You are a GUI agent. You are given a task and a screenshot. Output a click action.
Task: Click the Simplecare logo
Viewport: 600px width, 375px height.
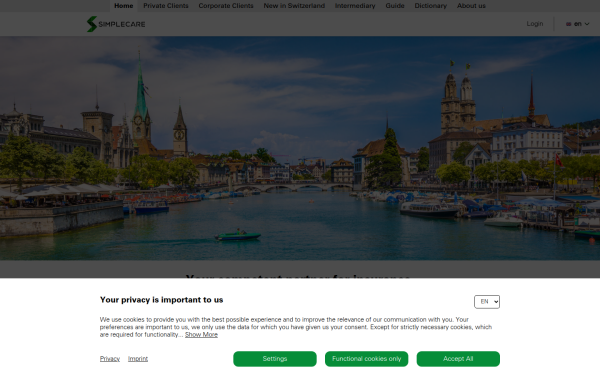click(x=116, y=24)
